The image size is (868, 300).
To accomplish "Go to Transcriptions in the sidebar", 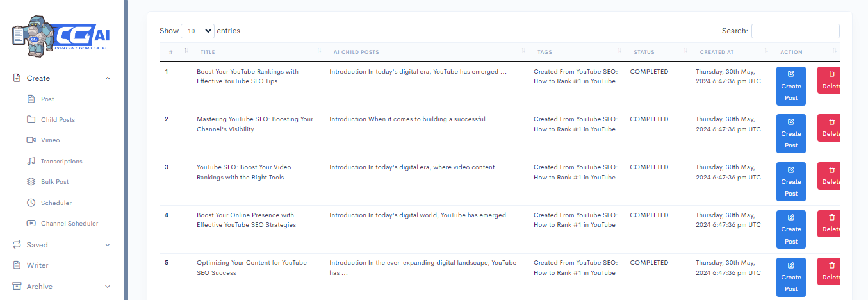I will pyautogui.click(x=61, y=162).
